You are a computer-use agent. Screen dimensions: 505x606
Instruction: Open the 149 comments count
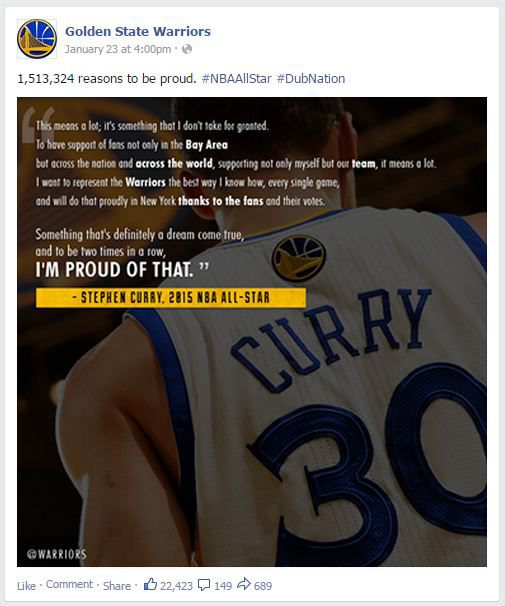[223, 586]
